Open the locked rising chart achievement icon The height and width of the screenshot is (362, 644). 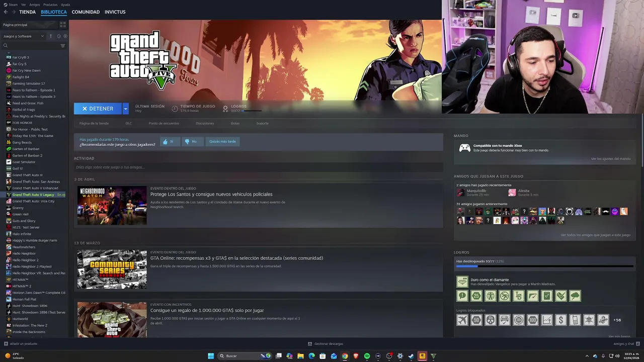pyautogui.click(x=546, y=320)
